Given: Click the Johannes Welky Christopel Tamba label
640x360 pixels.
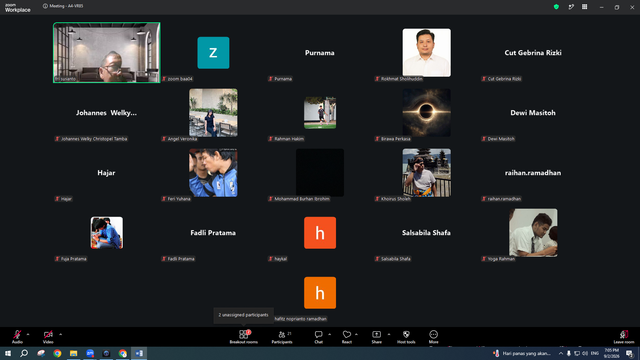Looking at the screenshot, I should coord(91,139).
